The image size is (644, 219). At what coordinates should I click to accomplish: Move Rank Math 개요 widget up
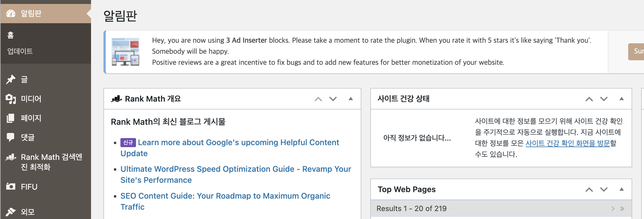coord(318,99)
